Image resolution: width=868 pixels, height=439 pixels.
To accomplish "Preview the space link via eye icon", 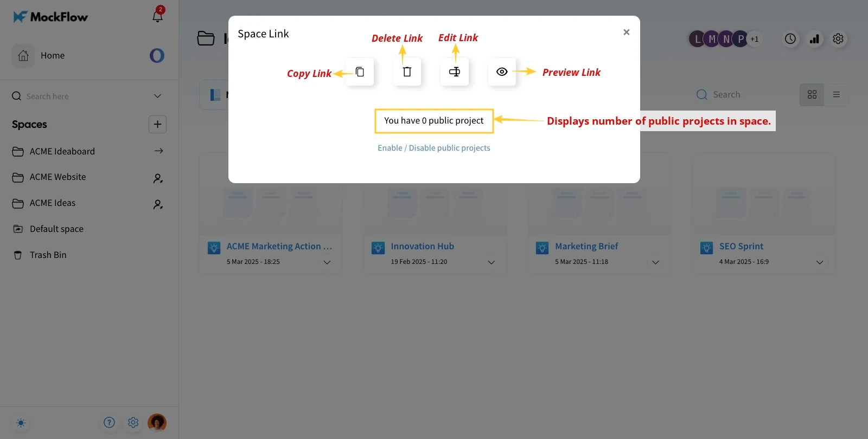I will [x=502, y=72].
